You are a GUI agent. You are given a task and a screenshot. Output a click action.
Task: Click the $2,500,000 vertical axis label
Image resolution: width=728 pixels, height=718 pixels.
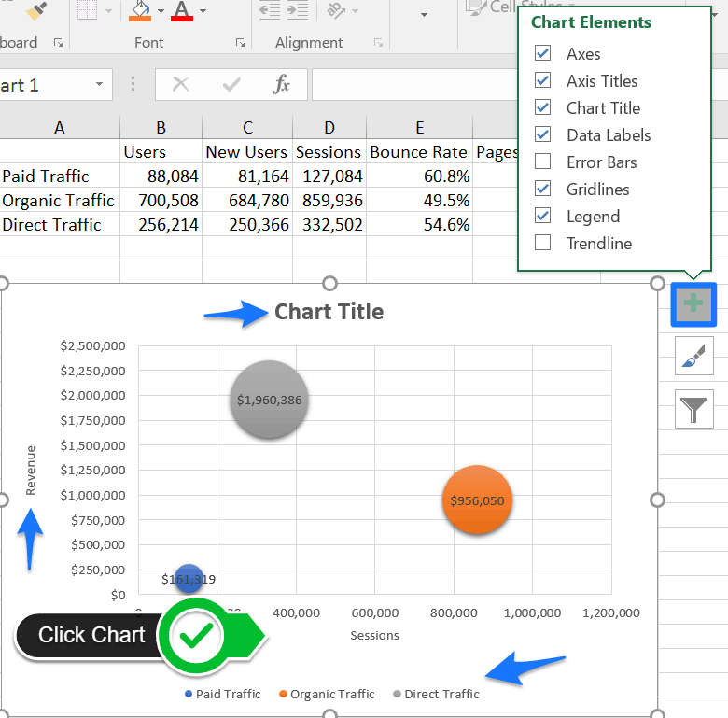click(92, 345)
